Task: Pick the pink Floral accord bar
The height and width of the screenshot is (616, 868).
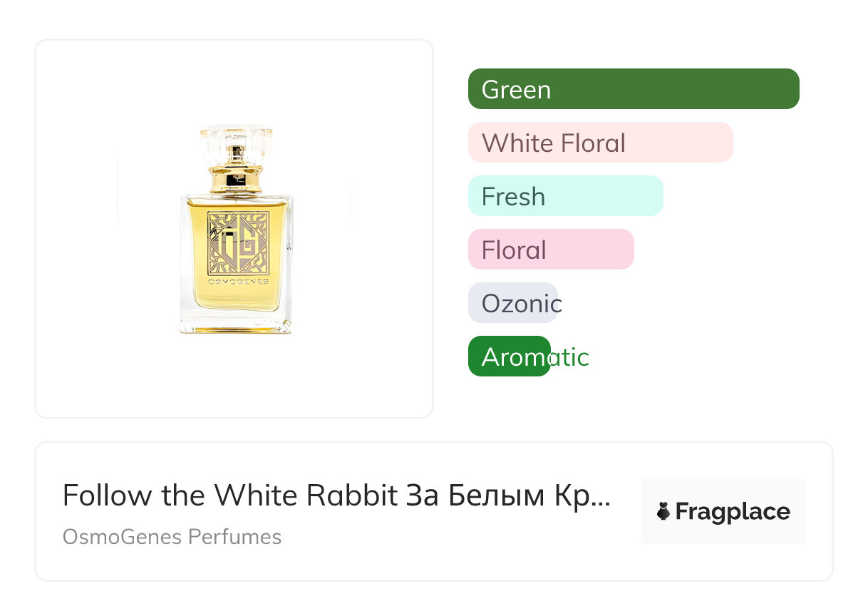Action: (550, 250)
